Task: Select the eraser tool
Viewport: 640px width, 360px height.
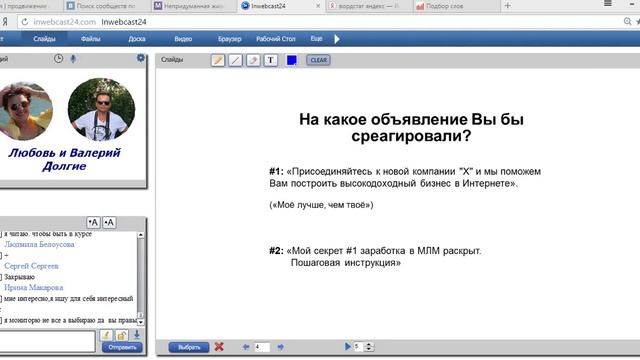Action: [x=253, y=60]
